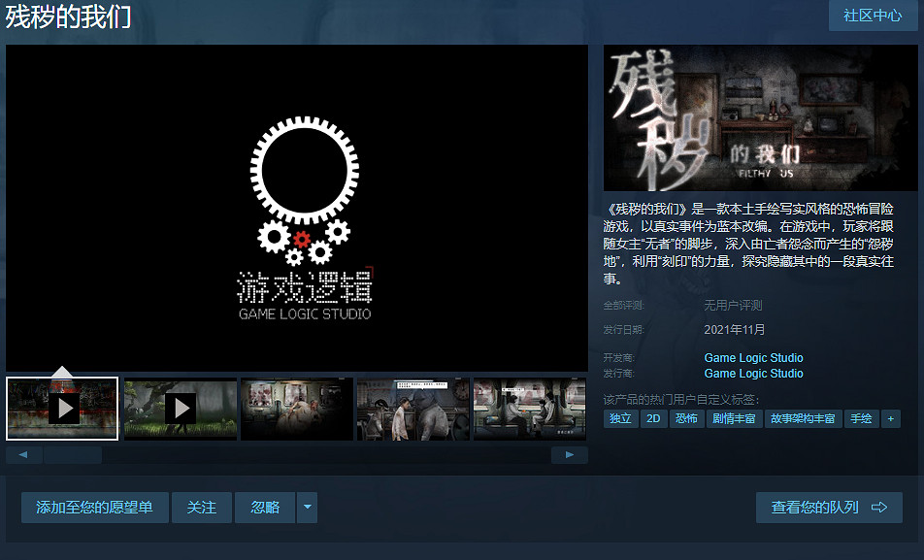The width and height of the screenshot is (924, 560).
Task: Select the 手绘 tag
Action: pyautogui.click(x=862, y=418)
